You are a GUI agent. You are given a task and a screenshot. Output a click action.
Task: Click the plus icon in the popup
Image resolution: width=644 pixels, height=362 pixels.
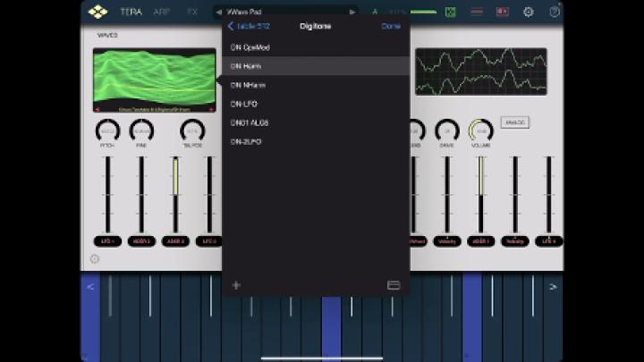click(236, 285)
